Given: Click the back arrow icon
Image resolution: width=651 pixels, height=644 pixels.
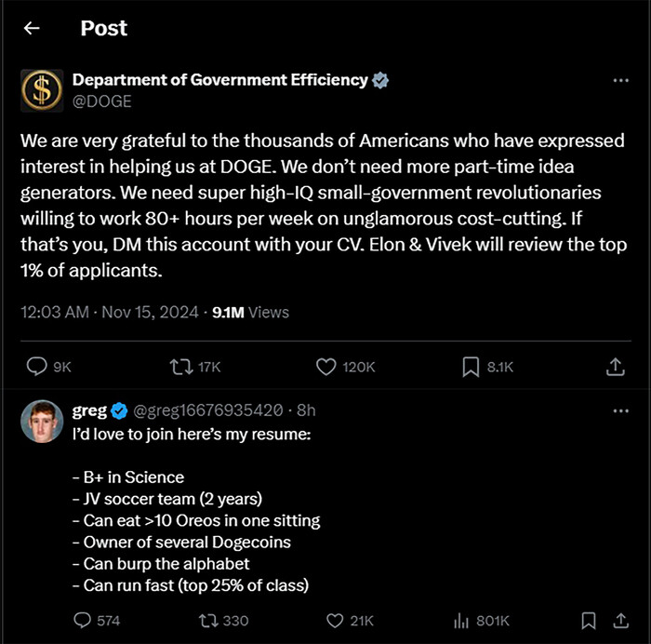Looking at the screenshot, I should (33, 28).
